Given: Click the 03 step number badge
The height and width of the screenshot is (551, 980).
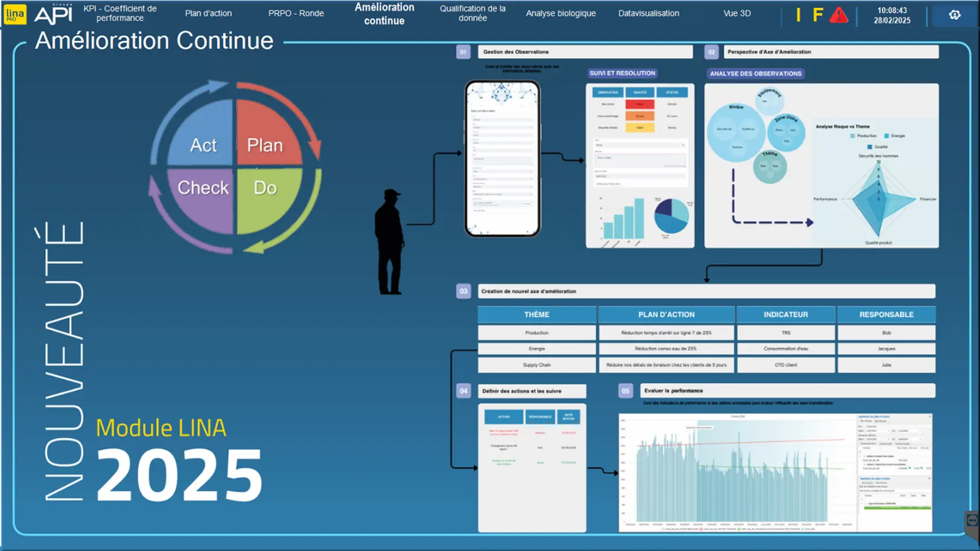Looking at the screenshot, I should click(463, 291).
